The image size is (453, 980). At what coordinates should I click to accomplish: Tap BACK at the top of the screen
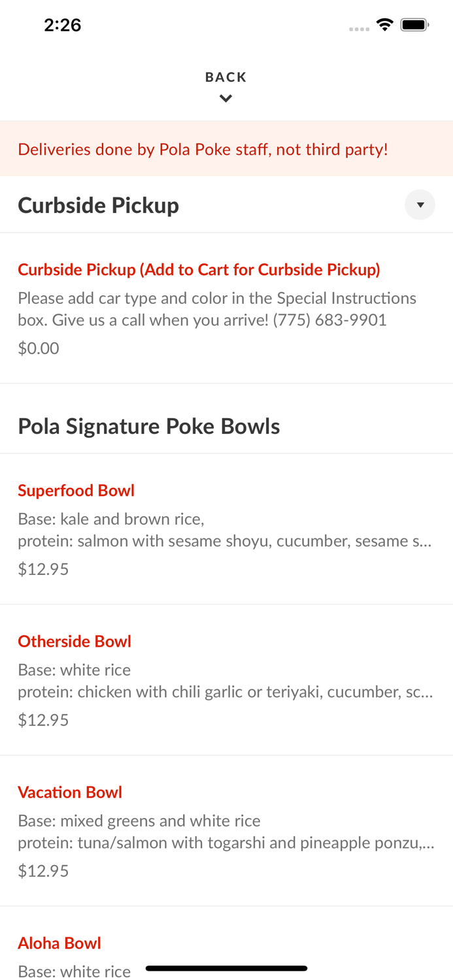(226, 76)
